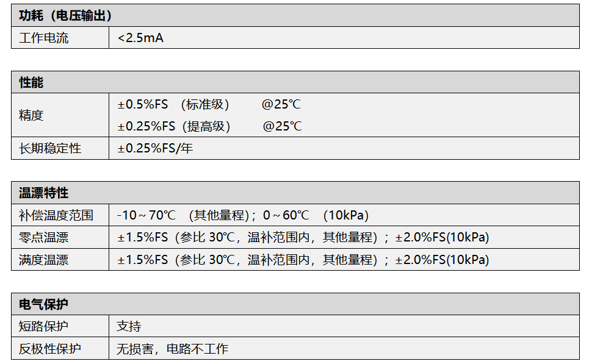Select the 补偿温度范围 label

click(56, 215)
